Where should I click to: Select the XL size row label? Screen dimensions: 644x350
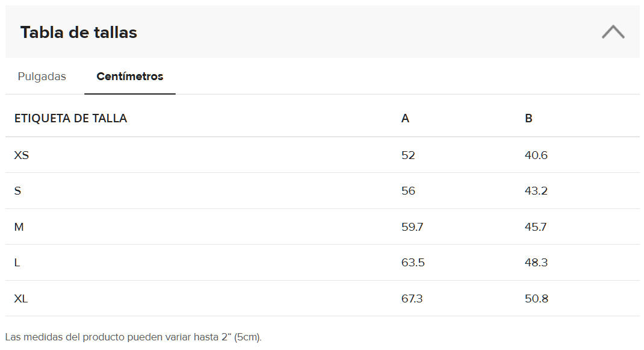coord(21,299)
